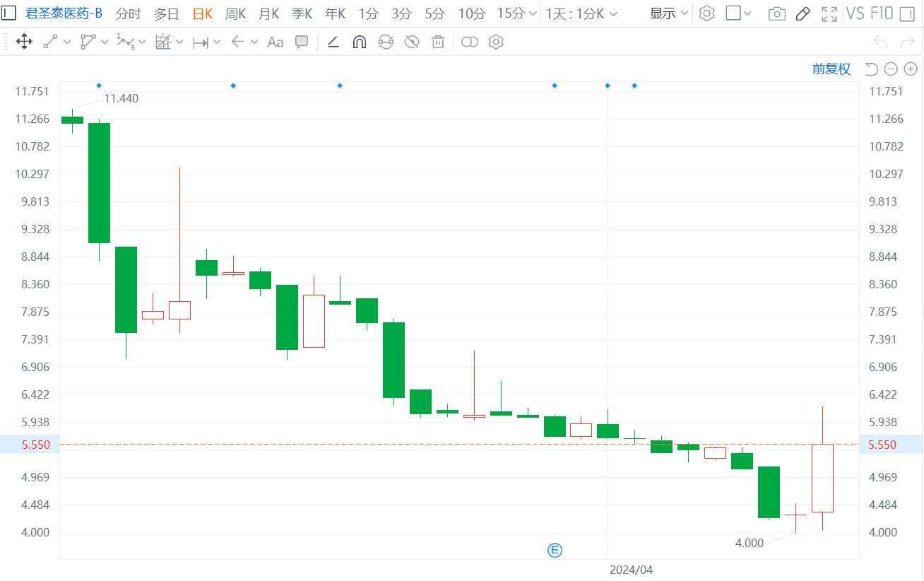Screen dimensions: 924x581
Task: Expand the layout selector arrow
Action: (x=748, y=13)
